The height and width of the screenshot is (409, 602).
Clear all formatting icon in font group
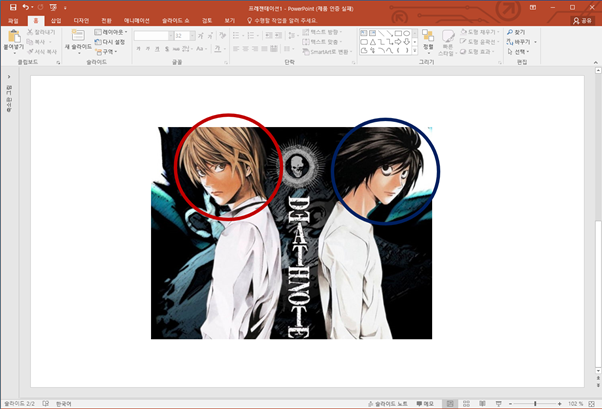222,36
